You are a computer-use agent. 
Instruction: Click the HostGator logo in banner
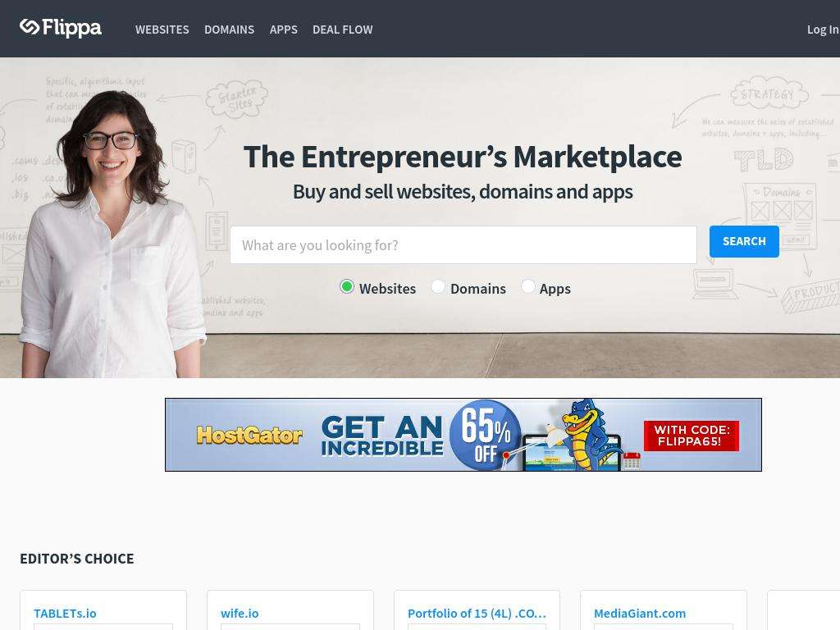pos(249,435)
